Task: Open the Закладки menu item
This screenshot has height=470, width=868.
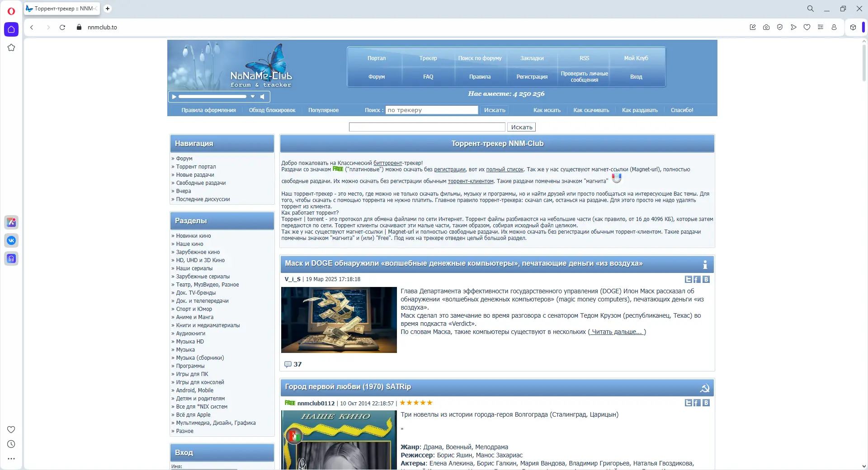Action: [x=532, y=58]
